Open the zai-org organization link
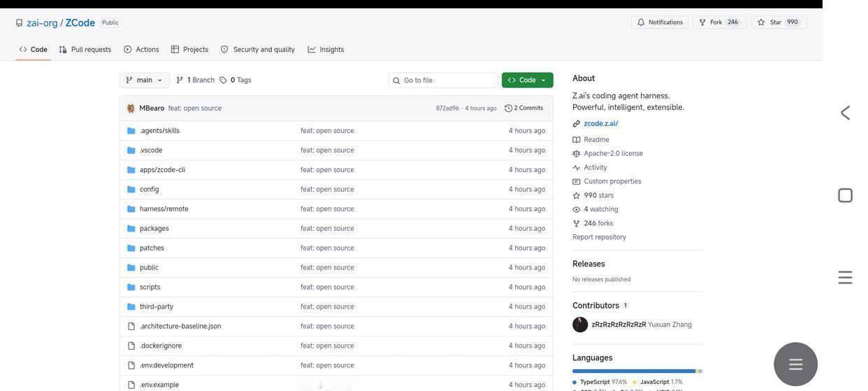This screenshot has width=868, height=391. (x=42, y=22)
